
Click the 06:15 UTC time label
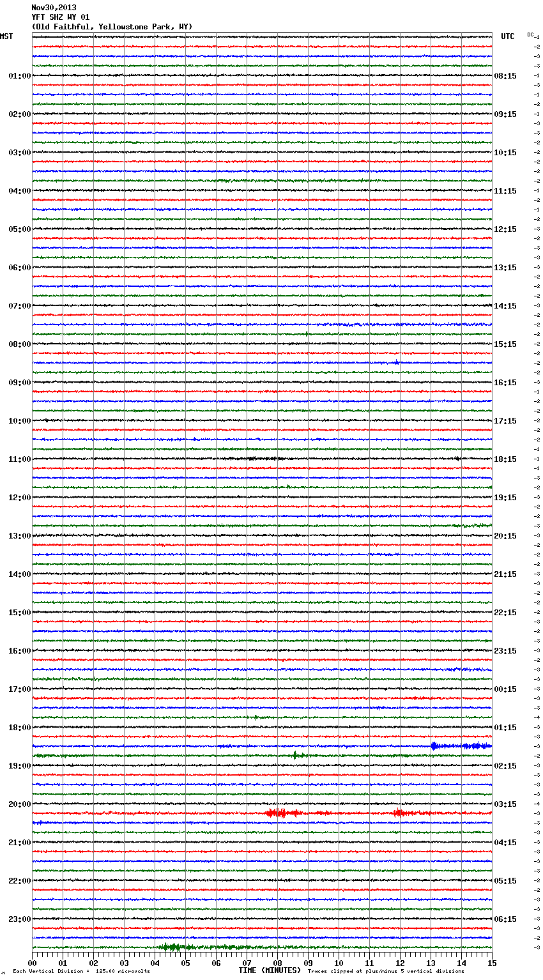pos(505,919)
